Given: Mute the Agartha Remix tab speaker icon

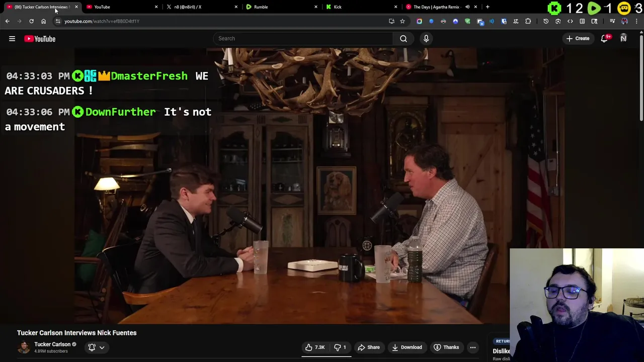Looking at the screenshot, I should click(x=467, y=7).
